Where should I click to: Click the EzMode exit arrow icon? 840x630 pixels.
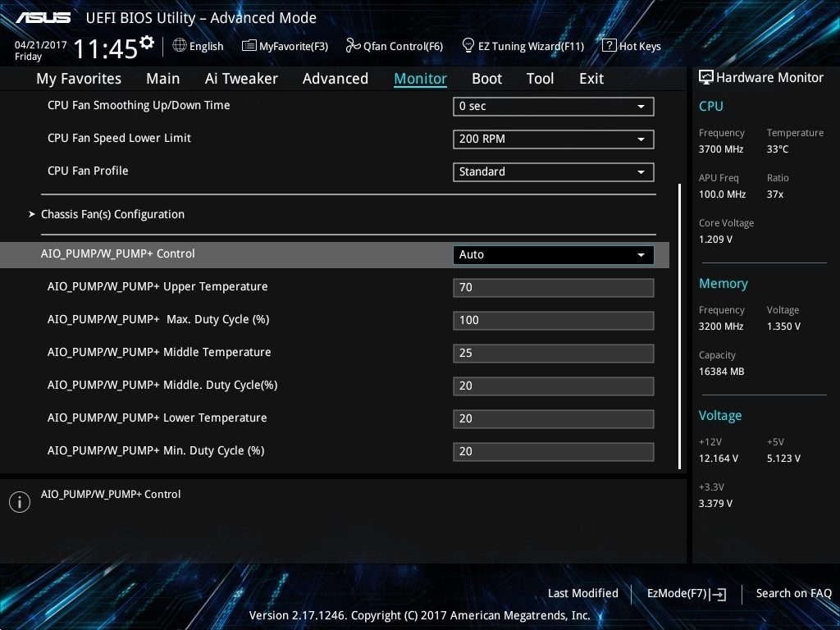tap(718, 594)
